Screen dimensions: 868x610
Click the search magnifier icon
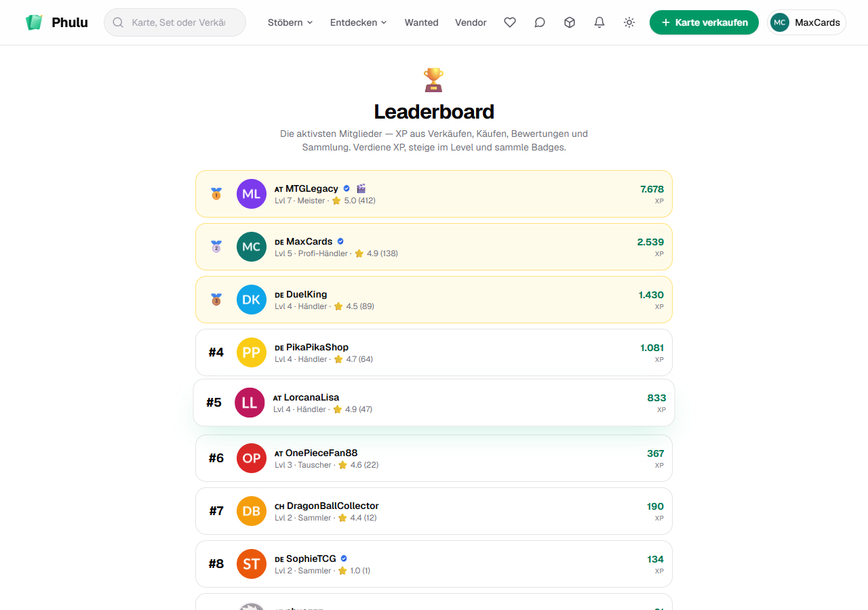pos(118,22)
